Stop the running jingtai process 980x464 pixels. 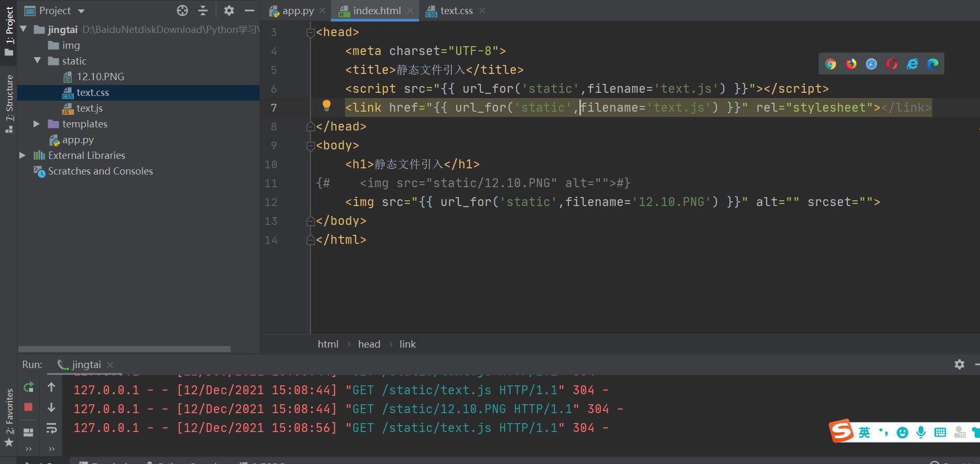(29, 407)
